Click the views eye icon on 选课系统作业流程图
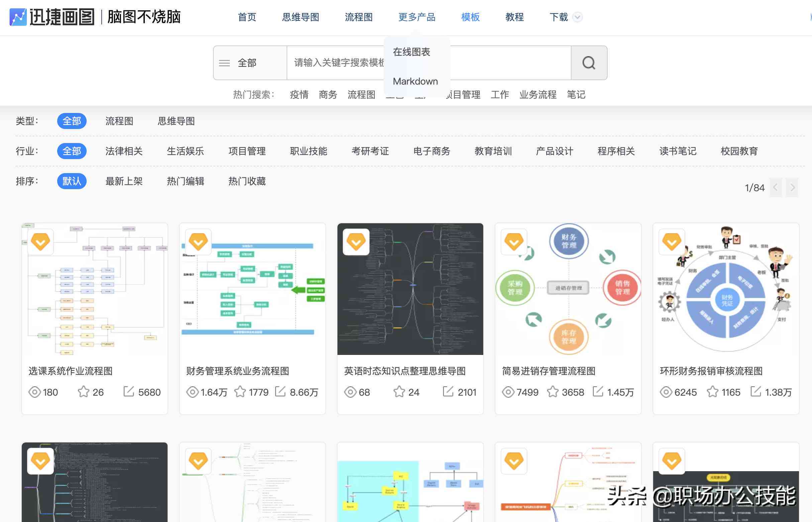The height and width of the screenshot is (522, 812). 34,392
